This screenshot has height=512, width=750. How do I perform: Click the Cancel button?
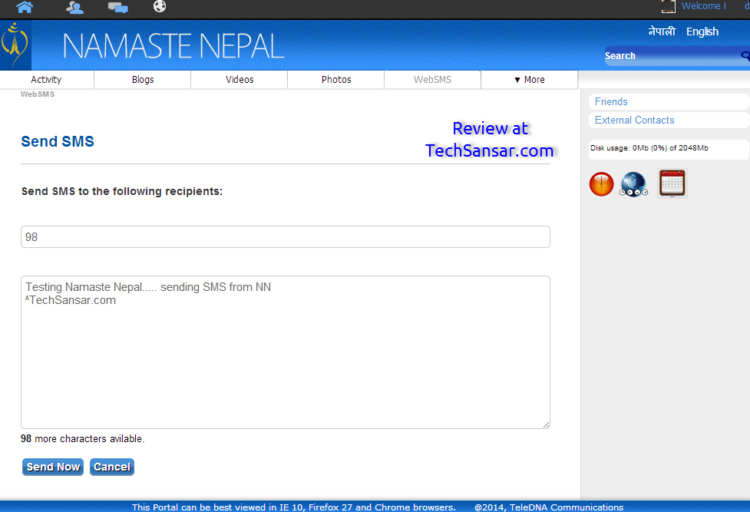(x=112, y=467)
